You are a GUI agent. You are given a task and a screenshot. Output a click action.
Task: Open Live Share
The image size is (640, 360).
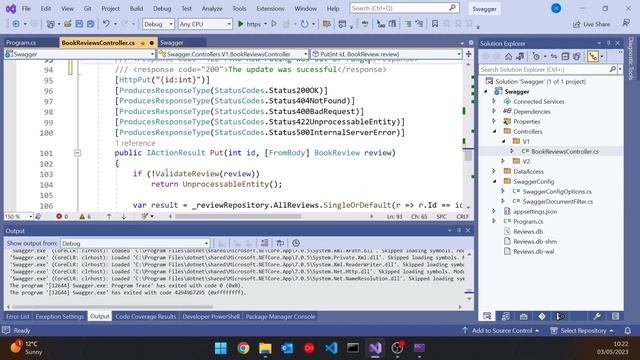pyautogui.click(x=591, y=24)
